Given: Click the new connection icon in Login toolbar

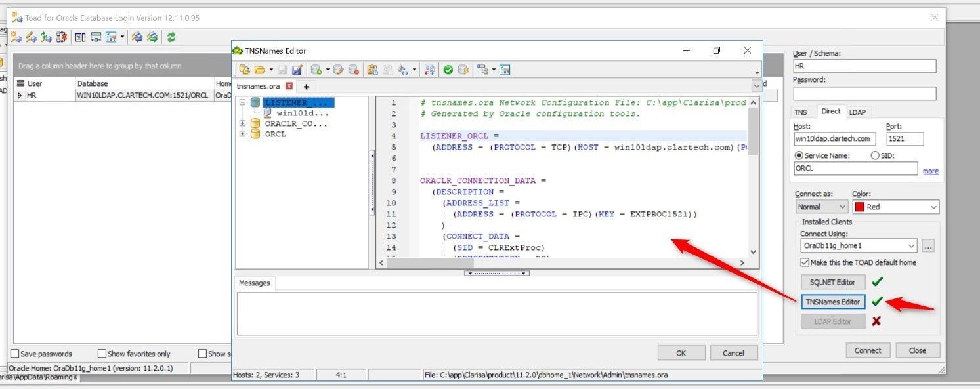Looking at the screenshot, I should click(x=16, y=37).
